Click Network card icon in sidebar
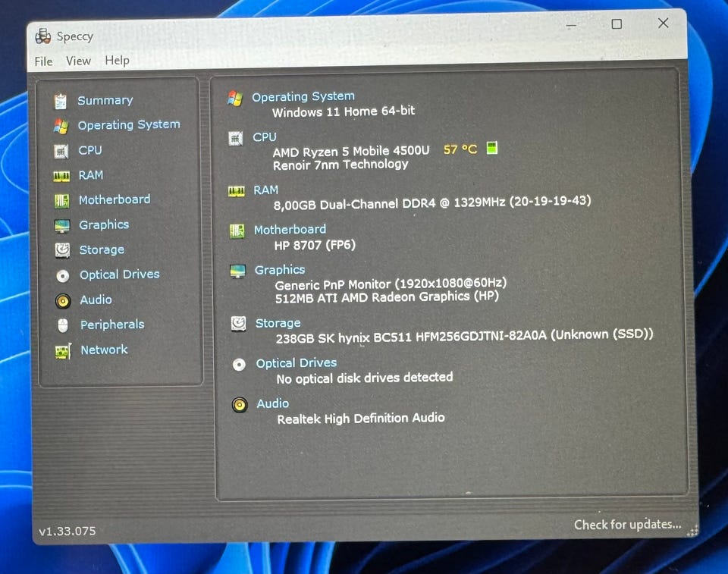 coord(64,351)
